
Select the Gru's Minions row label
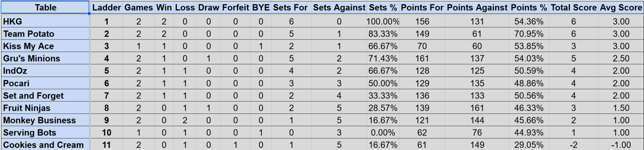[x=45, y=58]
